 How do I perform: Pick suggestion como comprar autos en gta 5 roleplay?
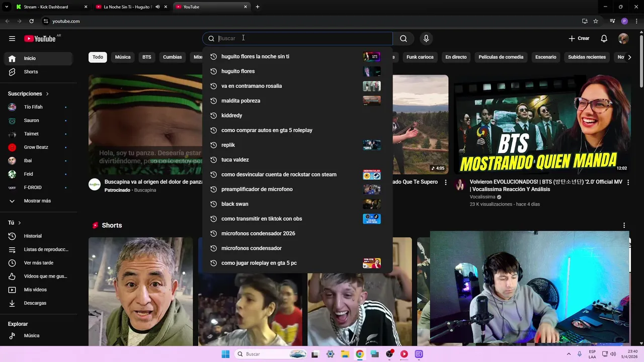point(297,130)
